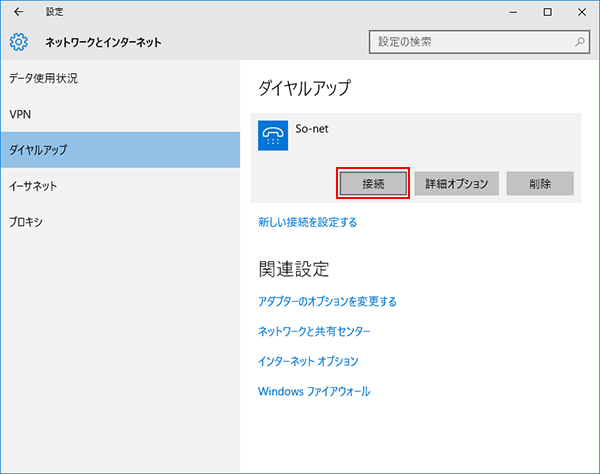Open ネットワークと共有センター link
Viewport: 600px width, 474px height.
click(314, 331)
